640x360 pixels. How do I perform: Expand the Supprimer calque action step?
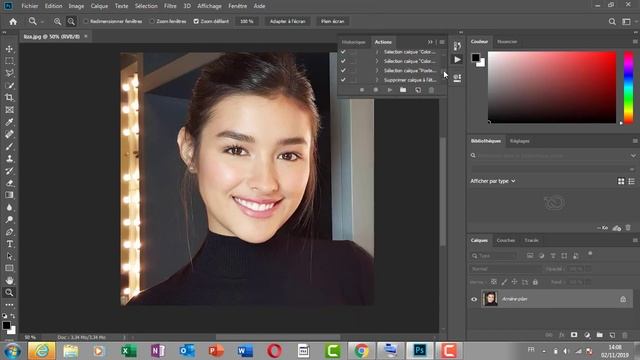point(377,80)
